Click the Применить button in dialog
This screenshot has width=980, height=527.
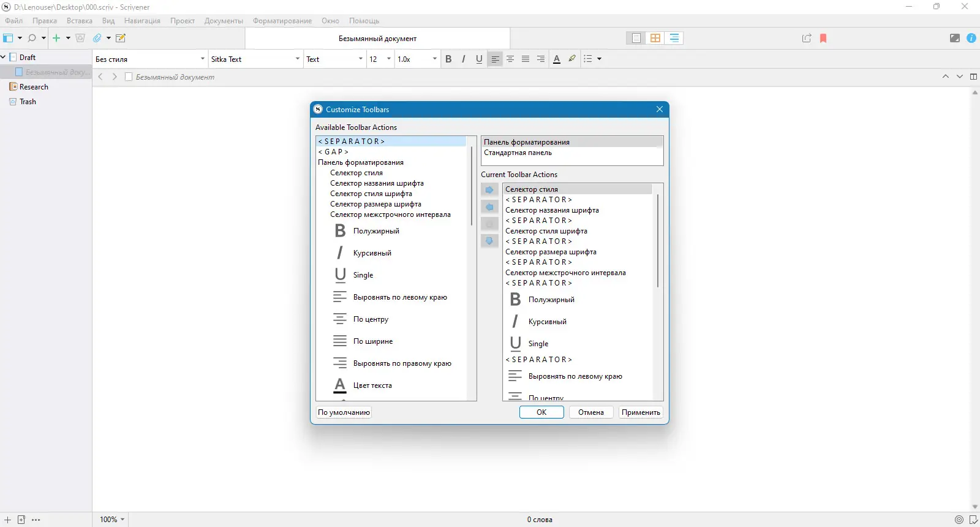(641, 412)
